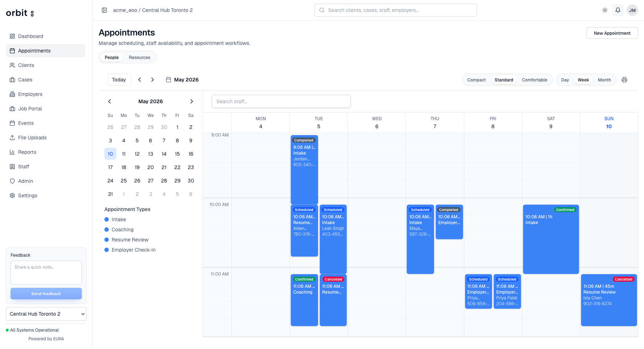Show next month in mini calendar

click(192, 101)
